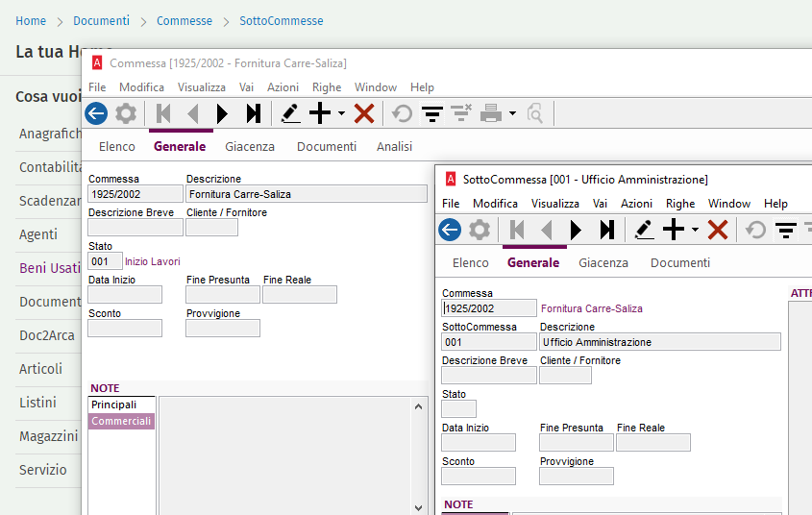Viewport: 812px width, 515px height.
Task: Switch to Documenti tab in SottoCommessa window
Action: (x=680, y=263)
